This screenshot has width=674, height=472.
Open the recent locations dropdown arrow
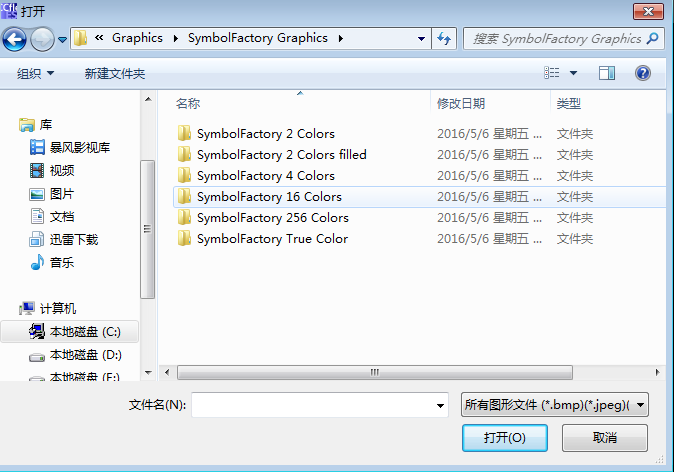(x=63, y=40)
